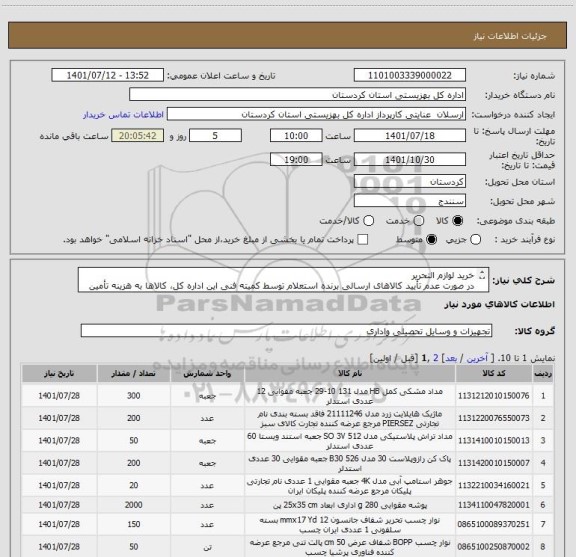
Task: Click product code 113141001050013
Action: click(x=493, y=441)
